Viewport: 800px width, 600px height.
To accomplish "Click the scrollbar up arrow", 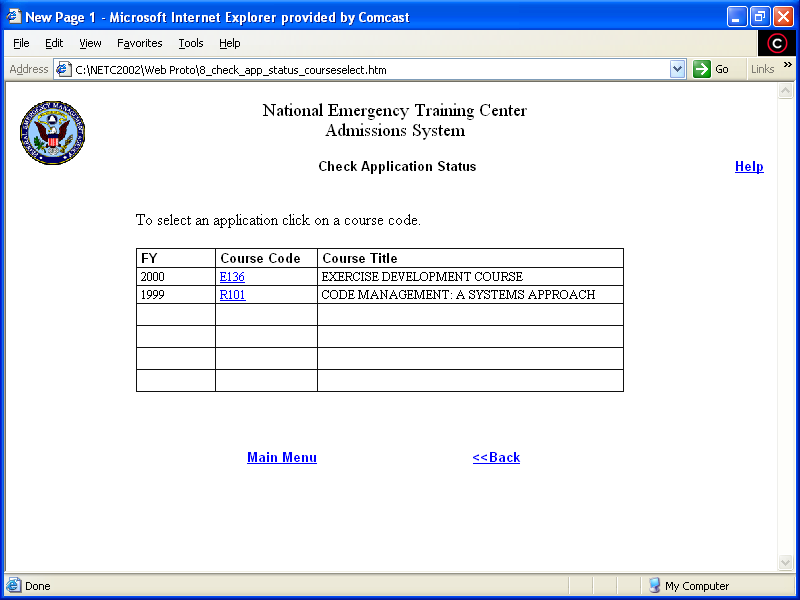I will coord(785,91).
